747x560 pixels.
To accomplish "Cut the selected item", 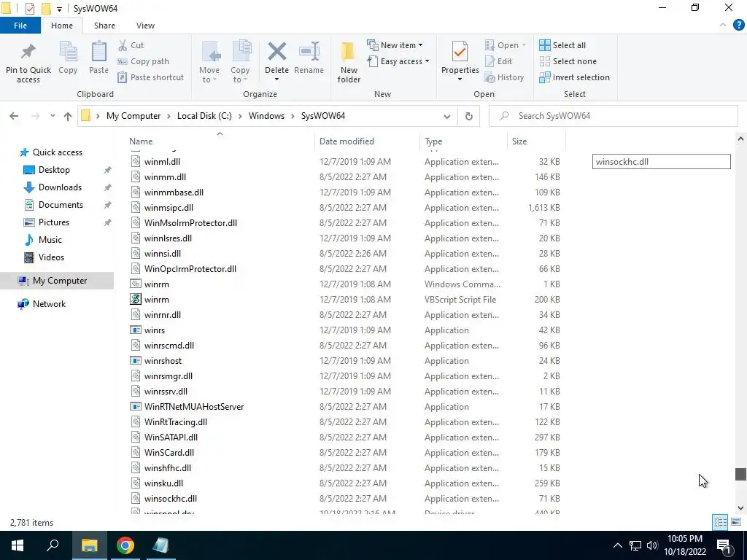I will (x=131, y=45).
